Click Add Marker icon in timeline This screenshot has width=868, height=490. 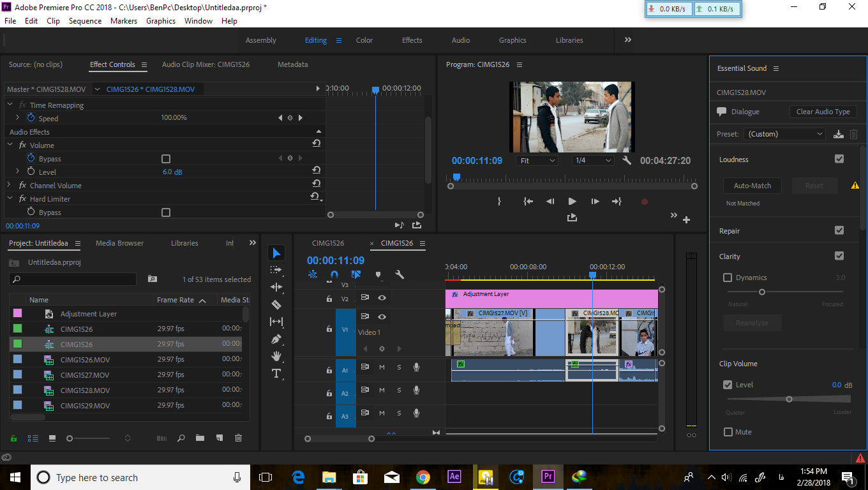coord(378,274)
